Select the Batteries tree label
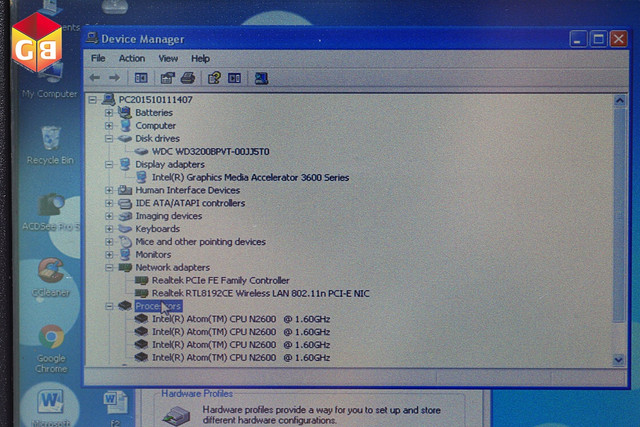Viewport: 640px width, 427px height. pyautogui.click(x=154, y=113)
